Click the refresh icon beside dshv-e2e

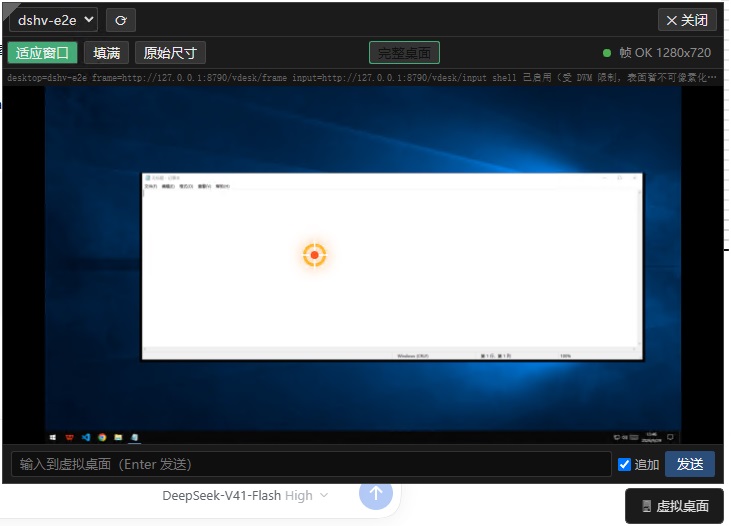click(x=121, y=20)
